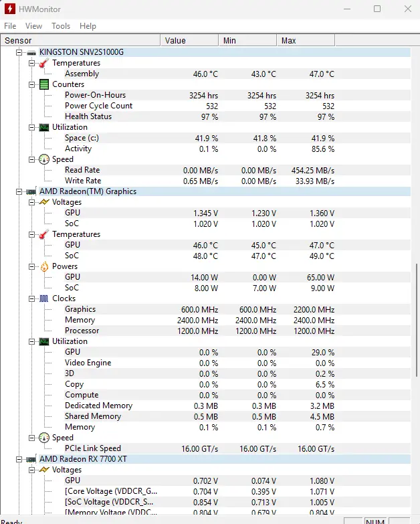Collapse the Counters group
This screenshot has height=524, width=420.
coord(31,84)
